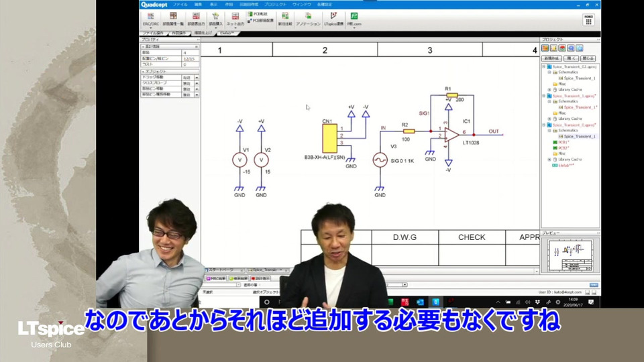Viewport: 644px width, 362px height.
Task: Switch to the search results tab
Action: point(238,278)
